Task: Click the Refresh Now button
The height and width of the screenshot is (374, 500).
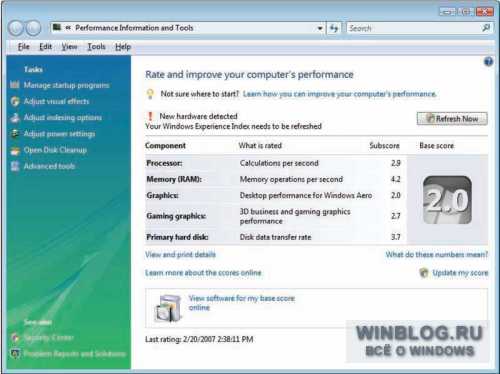Action: click(x=452, y=119)
